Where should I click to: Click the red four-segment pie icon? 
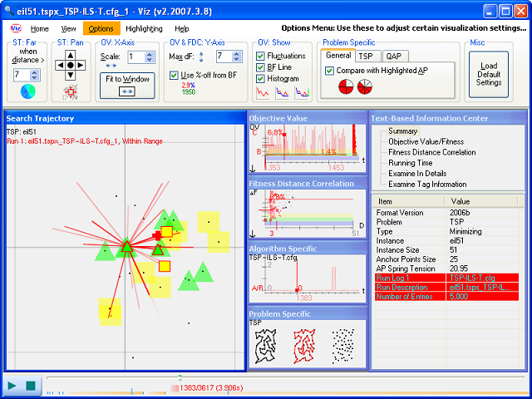point(346,87)
